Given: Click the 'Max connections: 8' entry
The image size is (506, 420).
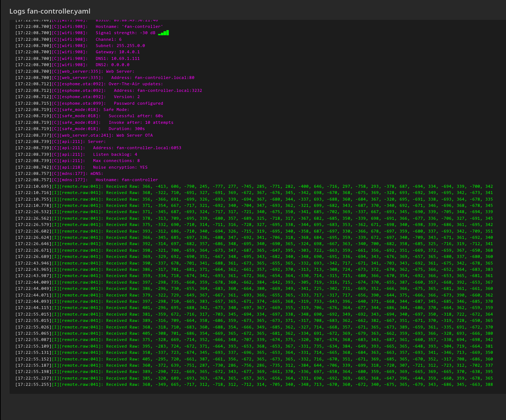Looking at the screenshot, I should click(78, 161).
